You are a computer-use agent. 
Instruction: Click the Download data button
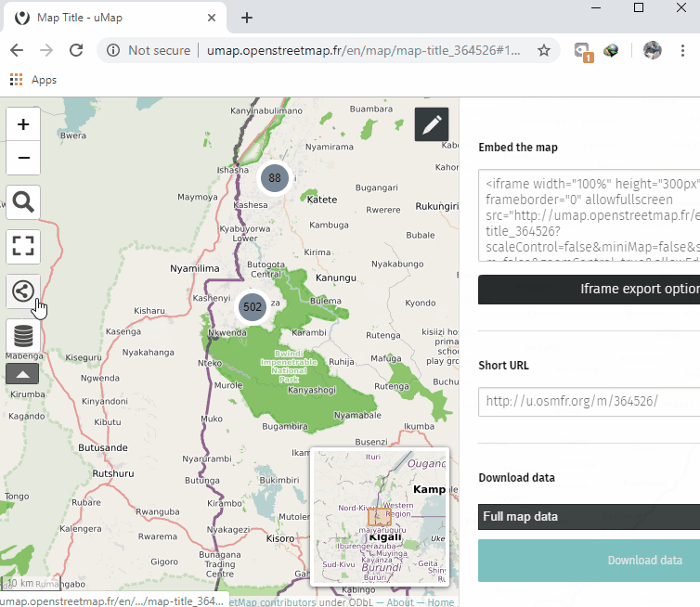(x=589, y=561)
